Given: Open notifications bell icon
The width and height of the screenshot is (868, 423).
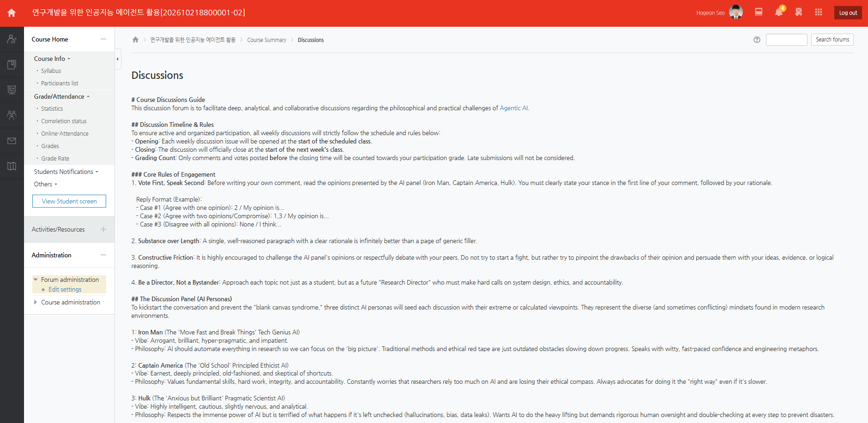Looking at the screenshot, I should [779, 12].
